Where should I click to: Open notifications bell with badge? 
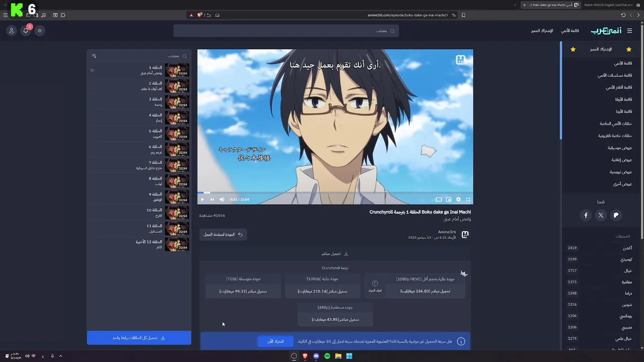coord(26,31)
